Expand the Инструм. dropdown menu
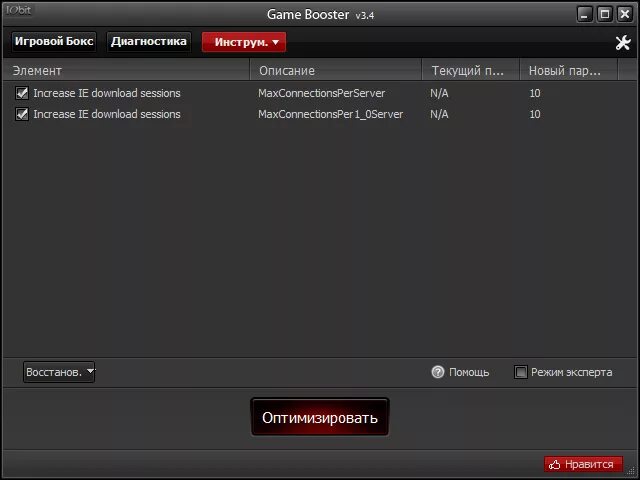 [244, 42]
